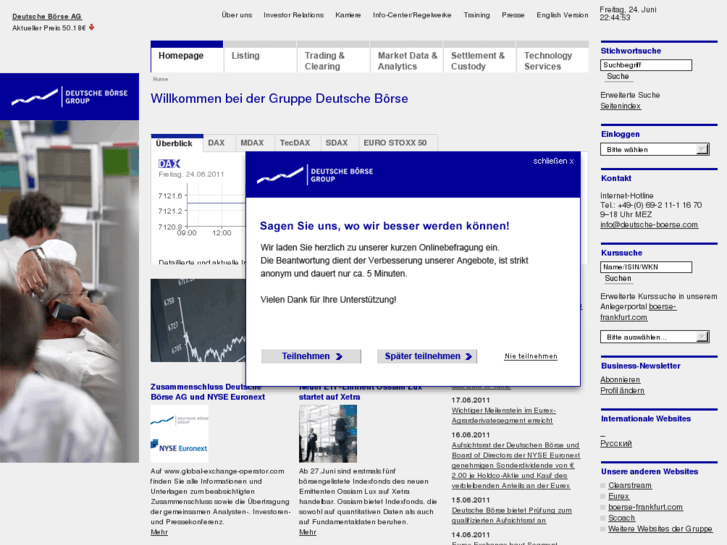Show the EURO STOXX 50 tab

click(398, 143)
